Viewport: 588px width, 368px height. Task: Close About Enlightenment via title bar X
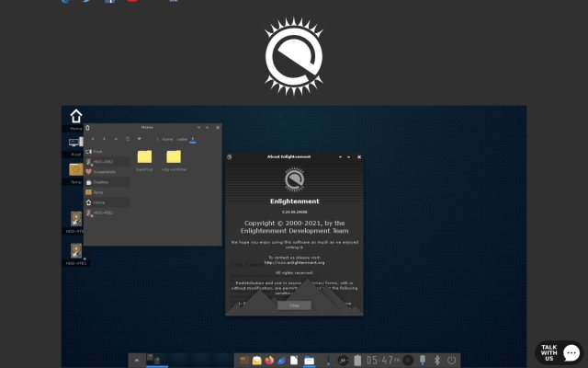pyautogui.click(x=359, y=157)
